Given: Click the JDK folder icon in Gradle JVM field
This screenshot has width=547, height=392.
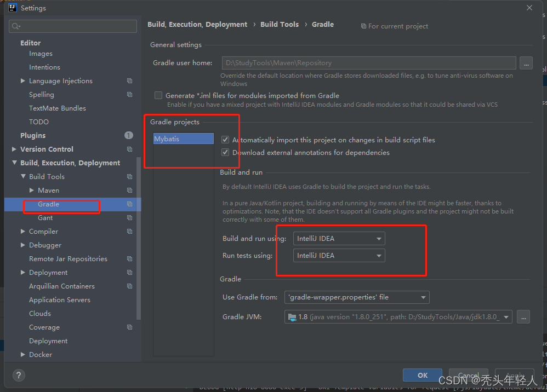Looking at the screenshot, I should click(292, 317).
